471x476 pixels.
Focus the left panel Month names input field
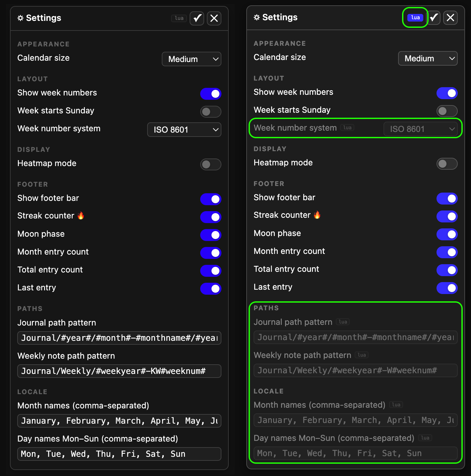(119, 421)
